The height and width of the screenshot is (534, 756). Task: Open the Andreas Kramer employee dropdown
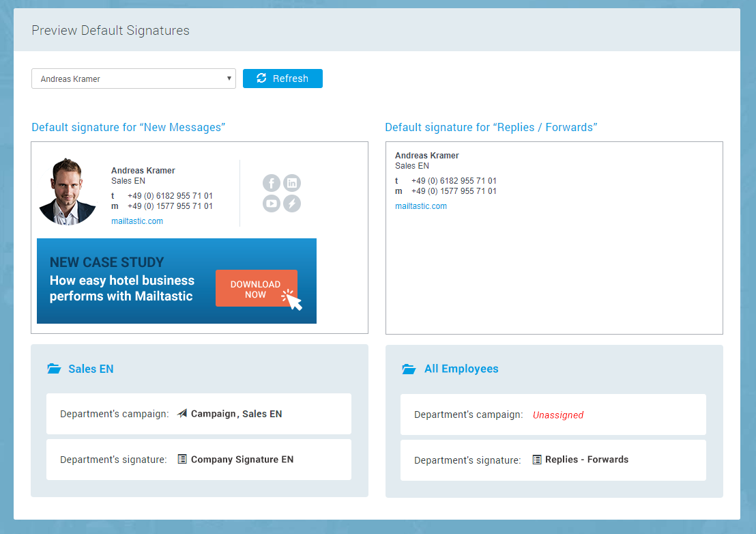coord(134,79)
